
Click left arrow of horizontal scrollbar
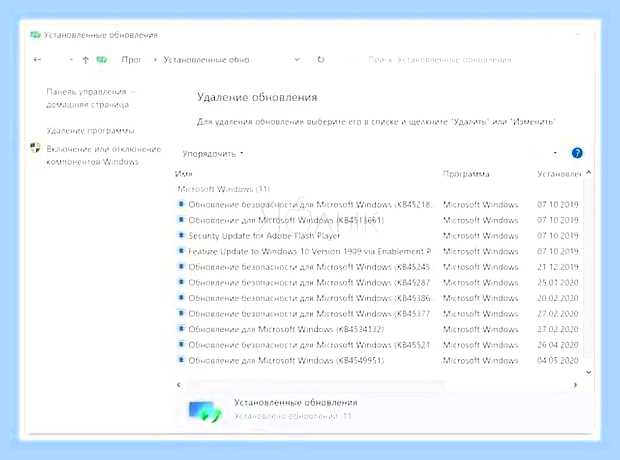179,384
